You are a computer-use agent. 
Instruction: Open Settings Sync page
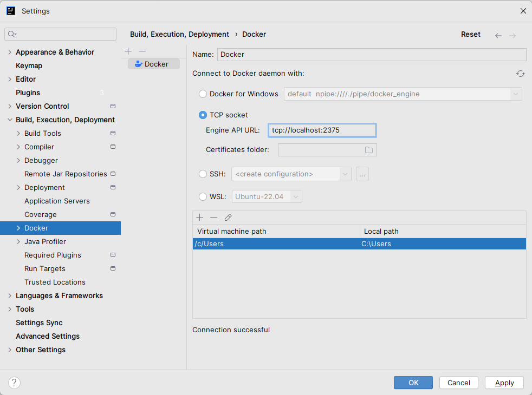(x=39, y=323)
